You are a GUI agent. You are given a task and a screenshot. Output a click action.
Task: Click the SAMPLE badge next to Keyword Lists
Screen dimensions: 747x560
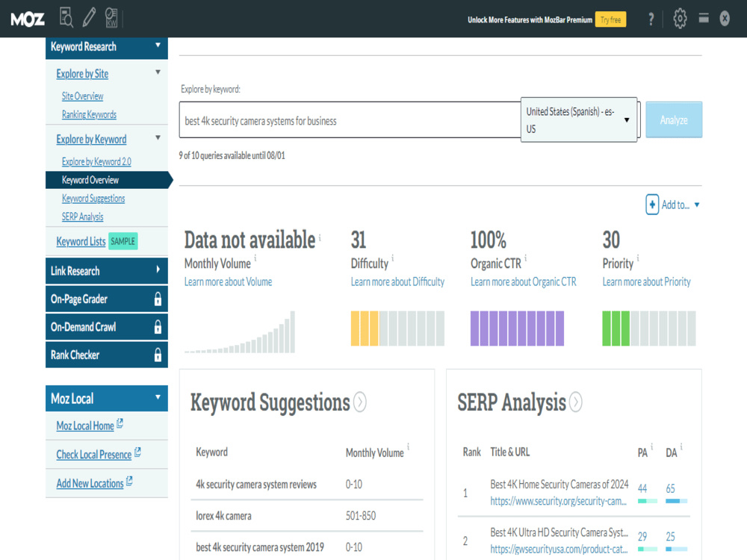coord(123,241)
